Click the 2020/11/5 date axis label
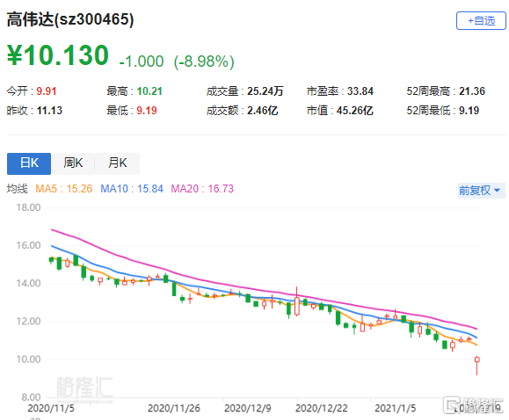This screenshot has width=509, height=420. [x=51, y=409]
